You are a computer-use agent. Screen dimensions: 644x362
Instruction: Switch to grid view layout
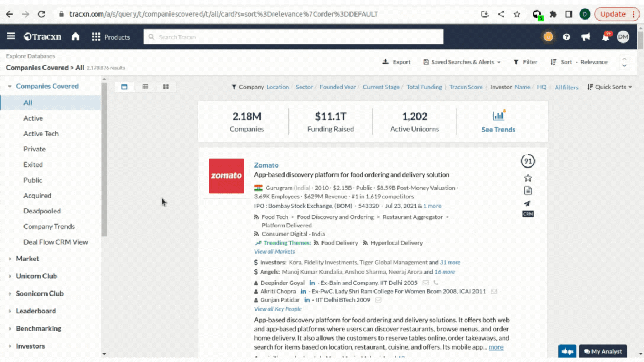pyautogui.click(x=166, y=87)
